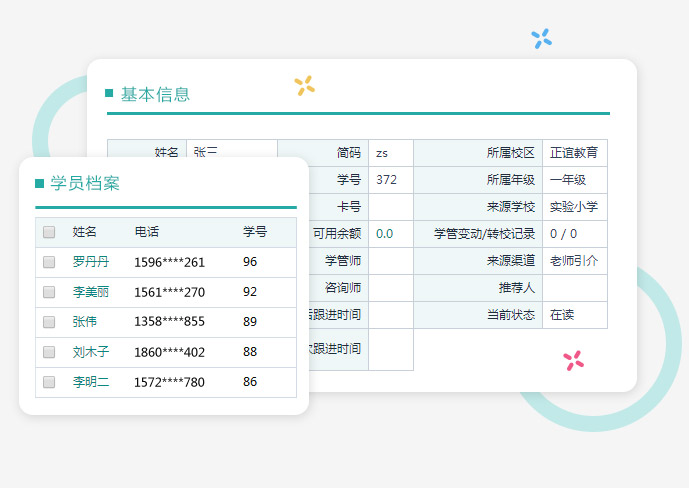Viewport: 689px width, 488px height.
Task: Check the checkbox for 罗丹丹
Action: 49,262
